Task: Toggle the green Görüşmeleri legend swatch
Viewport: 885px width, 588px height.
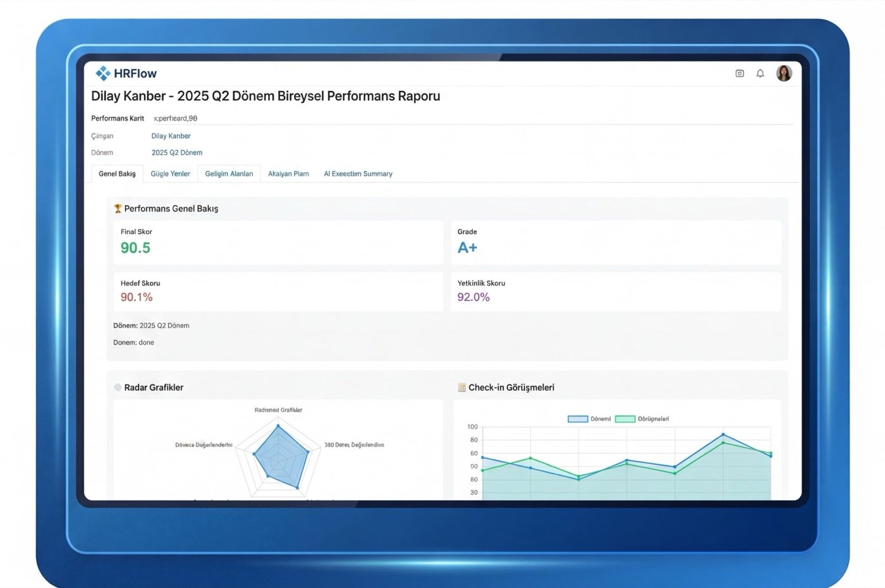Action: click(625, 419)
